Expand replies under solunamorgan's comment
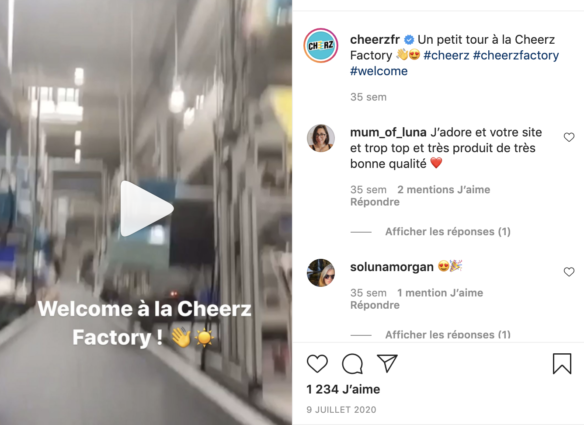 click(x=448, y=334)
